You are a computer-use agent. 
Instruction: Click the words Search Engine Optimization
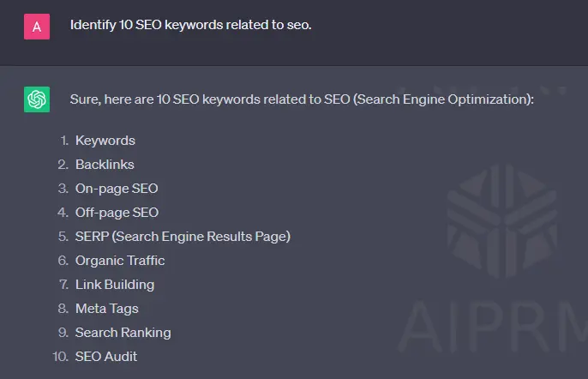point(442,99)
